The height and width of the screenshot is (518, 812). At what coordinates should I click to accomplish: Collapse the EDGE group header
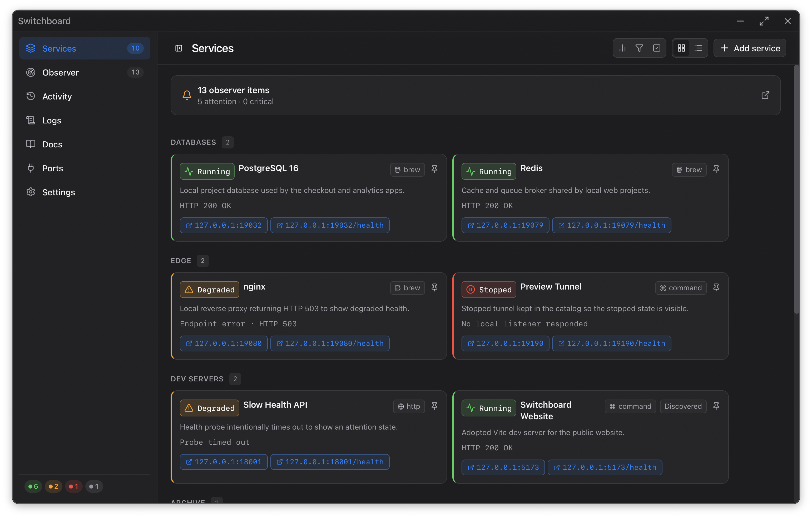pos(190,261)
